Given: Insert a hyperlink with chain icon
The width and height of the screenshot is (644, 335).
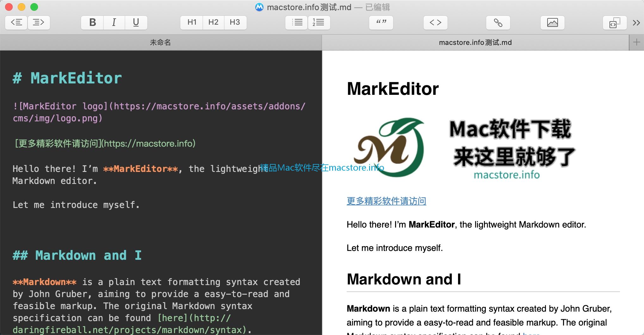Looking at the screenshot, I should [498, 22].
